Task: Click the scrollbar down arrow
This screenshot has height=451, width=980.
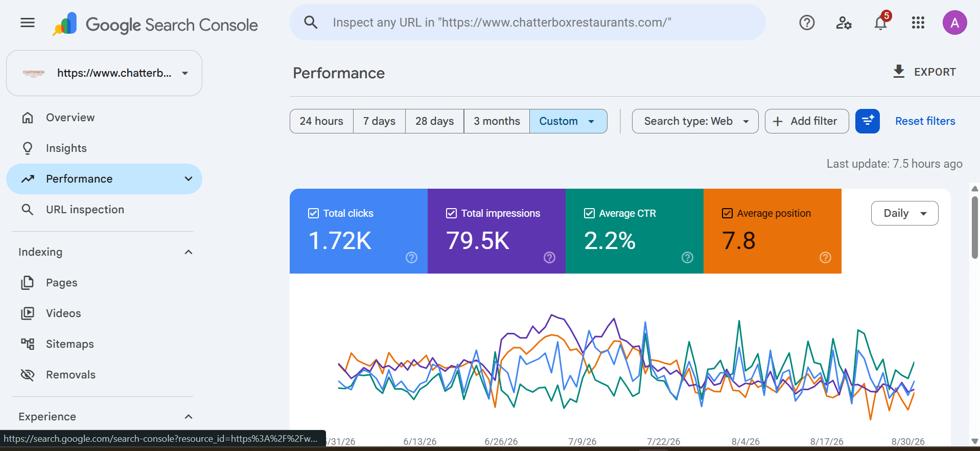Action: click(974, 441)
